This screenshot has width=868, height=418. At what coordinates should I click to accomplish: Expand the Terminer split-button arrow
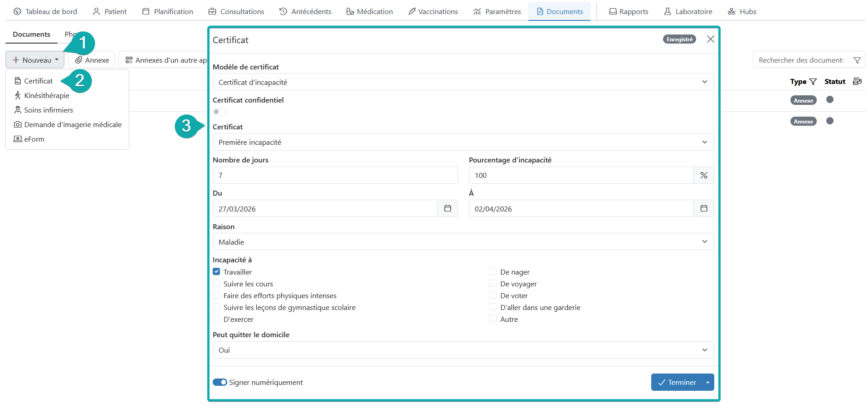[x=707, y=382]
